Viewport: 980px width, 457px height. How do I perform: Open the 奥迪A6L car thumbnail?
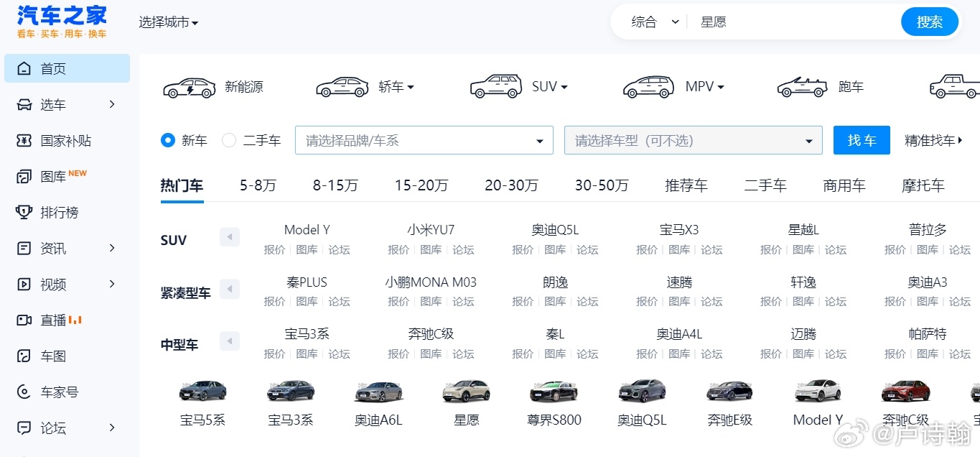pyautogui.click(x=378, y=392)
